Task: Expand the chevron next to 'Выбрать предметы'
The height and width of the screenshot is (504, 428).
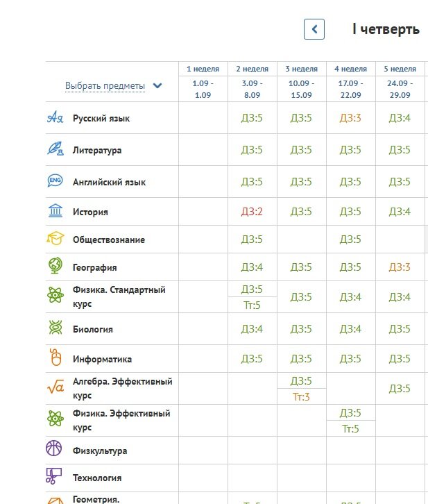Action: (x=157, y=86)
